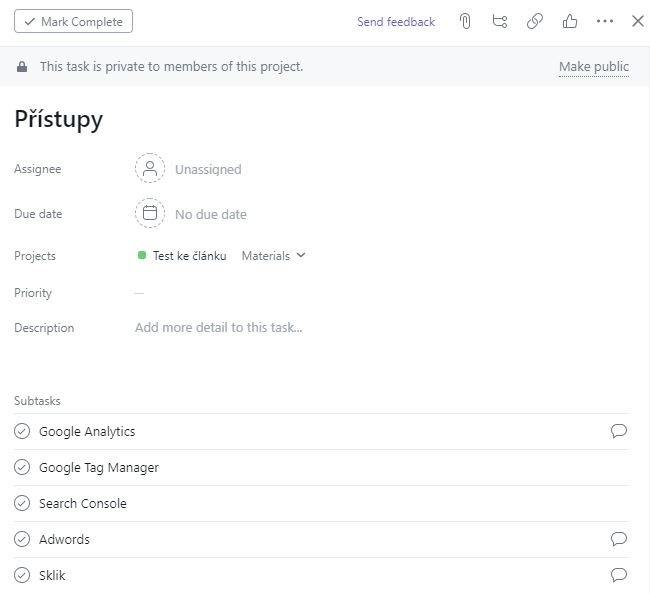The width and height of the screenshot is (650, 593).
Task: Click the description field to add detail
Action: [218, 328]
